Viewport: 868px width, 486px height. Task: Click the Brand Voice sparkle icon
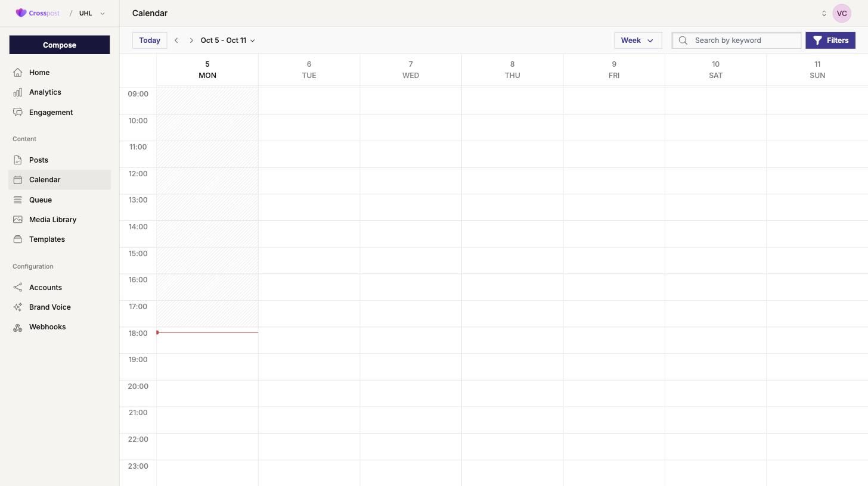18,307
